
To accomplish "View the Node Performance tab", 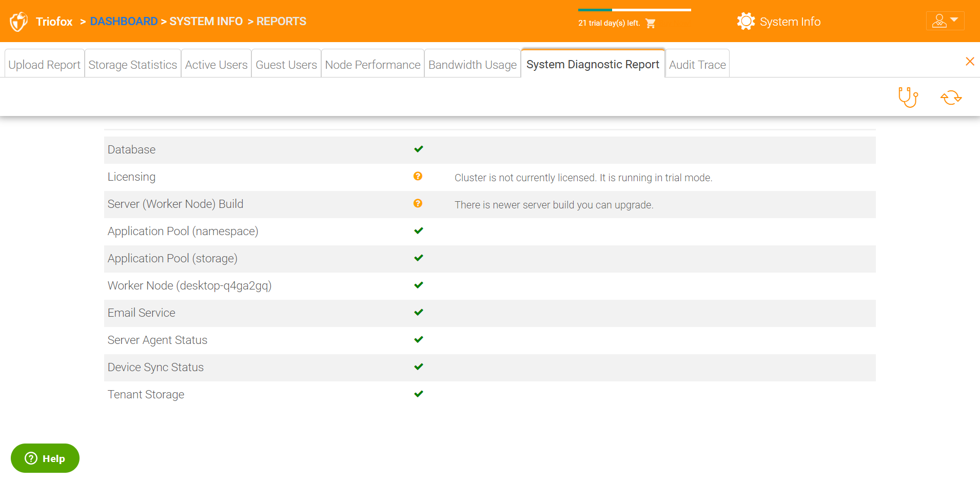I will (x=373, y=64).
